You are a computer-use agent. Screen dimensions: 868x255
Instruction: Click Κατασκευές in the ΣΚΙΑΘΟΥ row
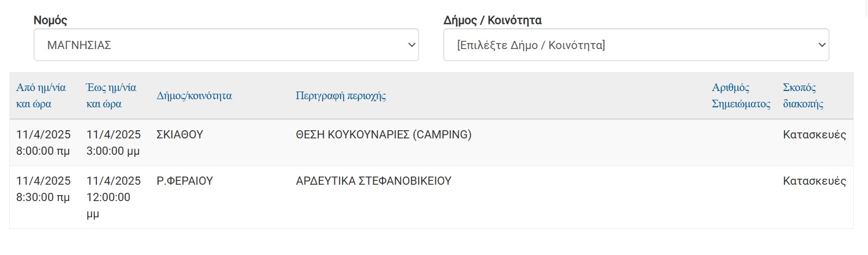[814, 135]
